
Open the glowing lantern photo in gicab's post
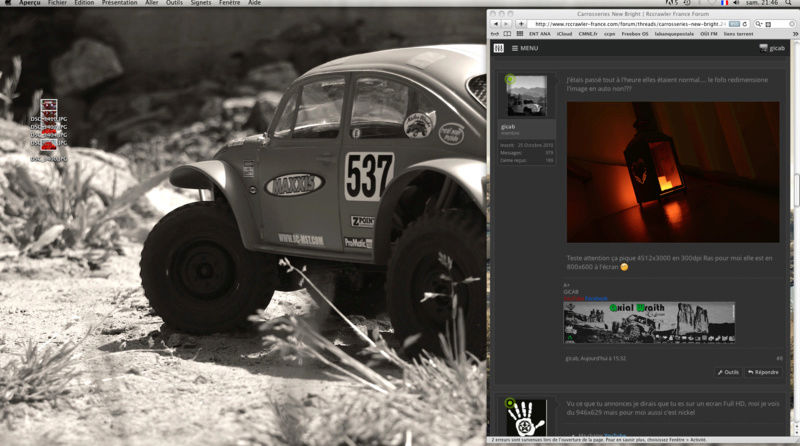(673, 172)
